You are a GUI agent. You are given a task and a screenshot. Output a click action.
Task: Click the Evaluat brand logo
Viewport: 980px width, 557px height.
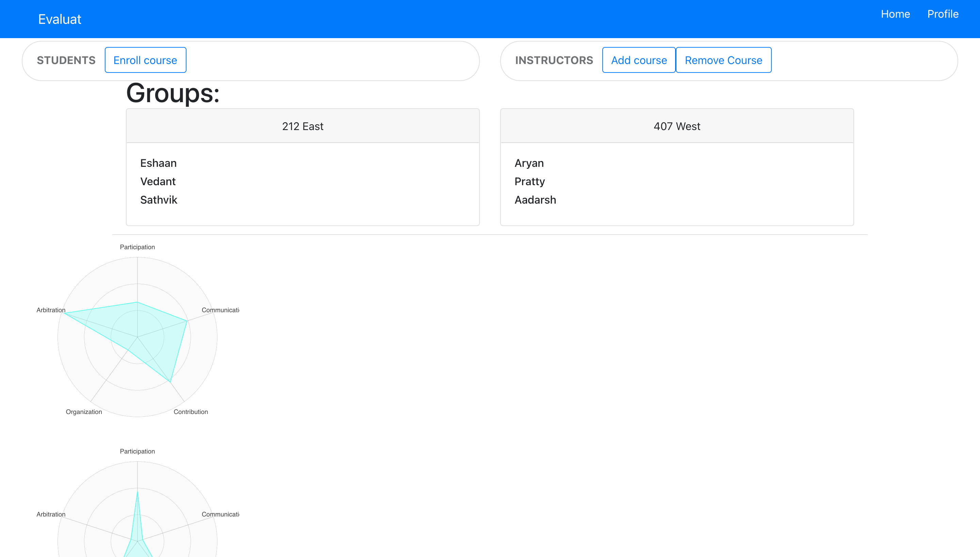(60, 19)
